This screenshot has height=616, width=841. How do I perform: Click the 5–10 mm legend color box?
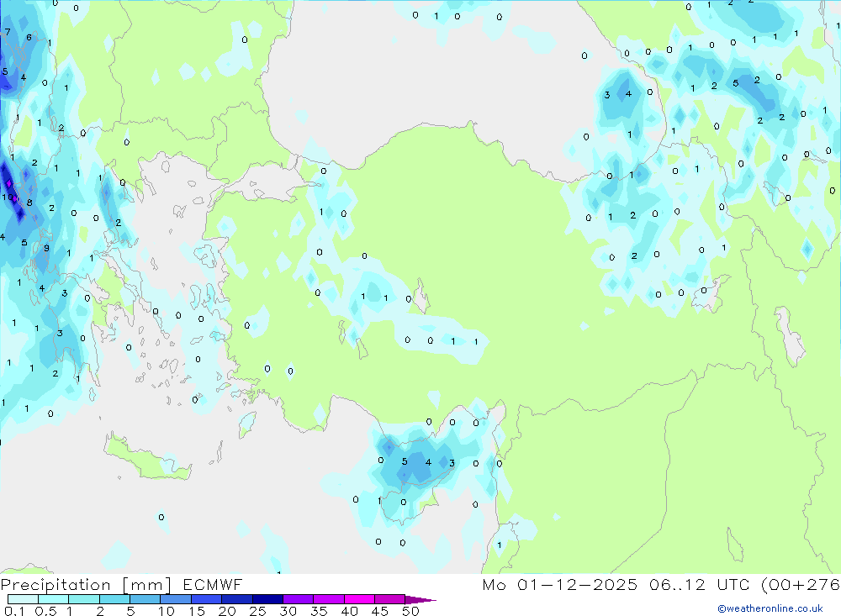pos(145,599)
